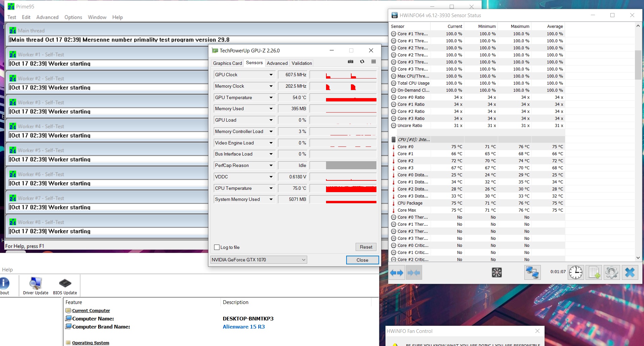Open the Alienware 15 R3 link
Viewport: 644px width, 346px height.
click(244, 327)
